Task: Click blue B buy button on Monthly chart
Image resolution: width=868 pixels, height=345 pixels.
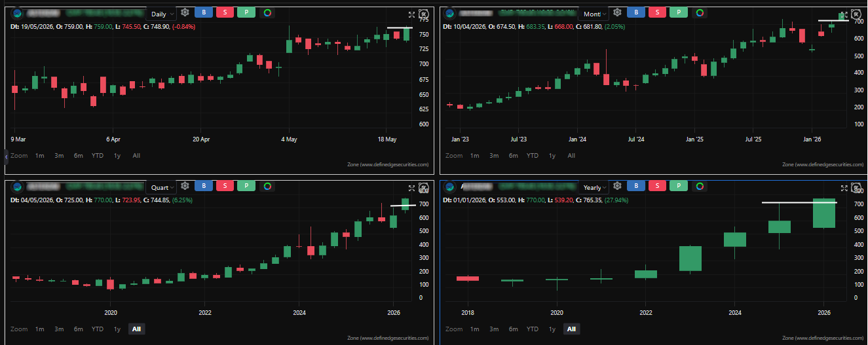Action: [636, 13]
